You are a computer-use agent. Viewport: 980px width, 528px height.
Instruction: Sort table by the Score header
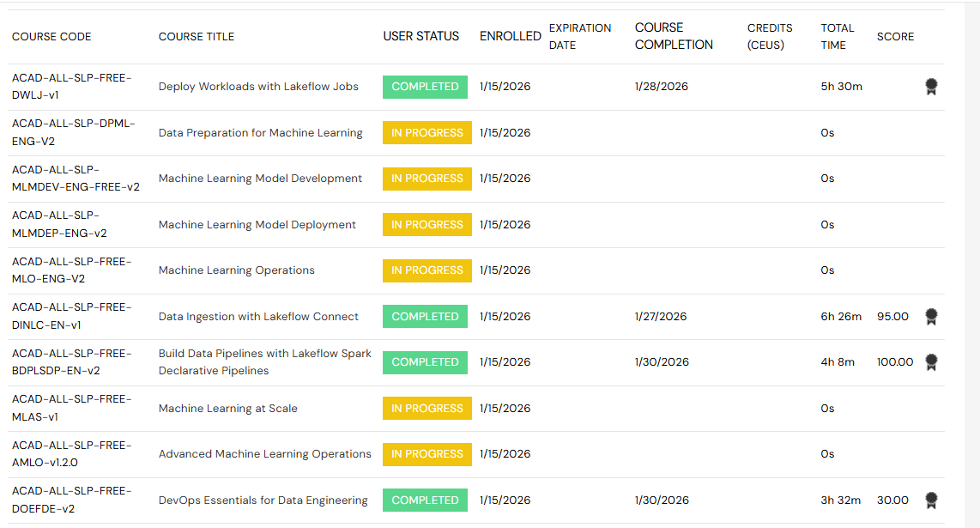[895, 37]
